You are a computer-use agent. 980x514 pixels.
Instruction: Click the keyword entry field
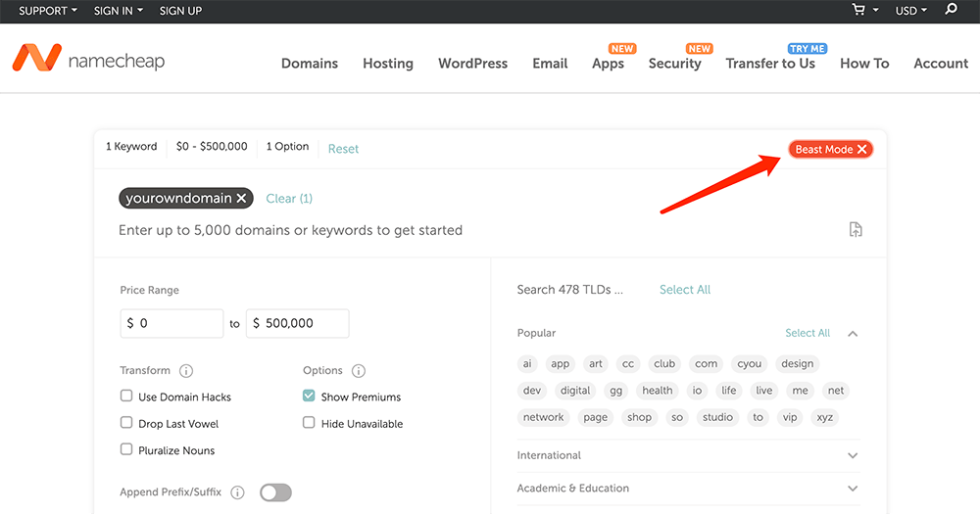point(291,230)
